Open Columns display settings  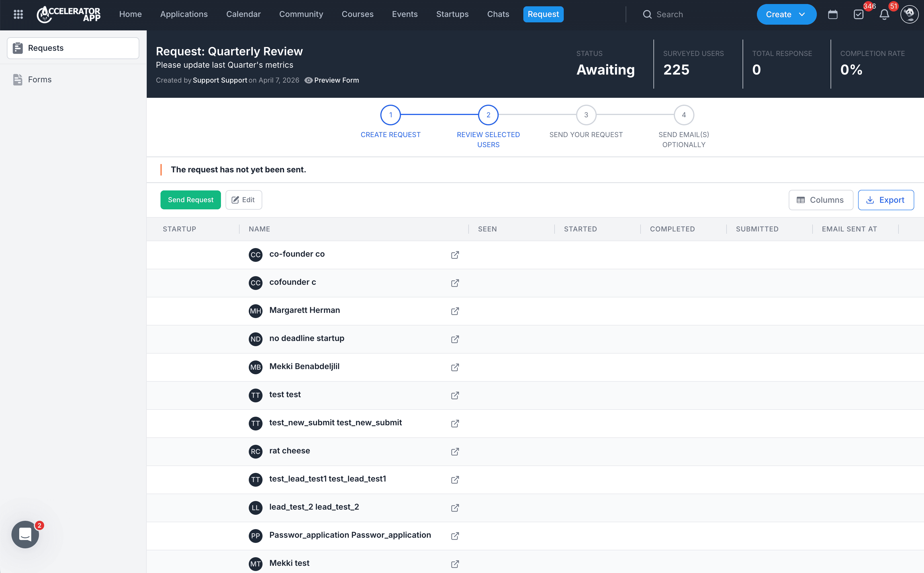(x=820, y=200)
